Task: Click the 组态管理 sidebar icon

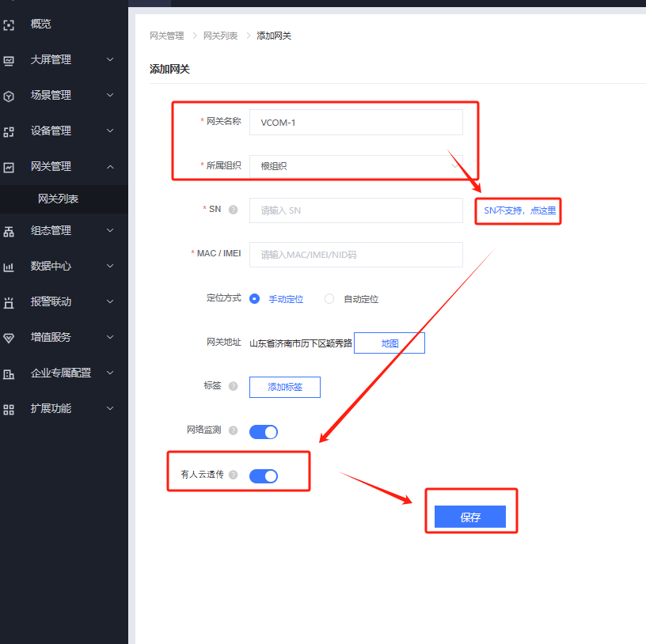Action: [x=9, y=231]
